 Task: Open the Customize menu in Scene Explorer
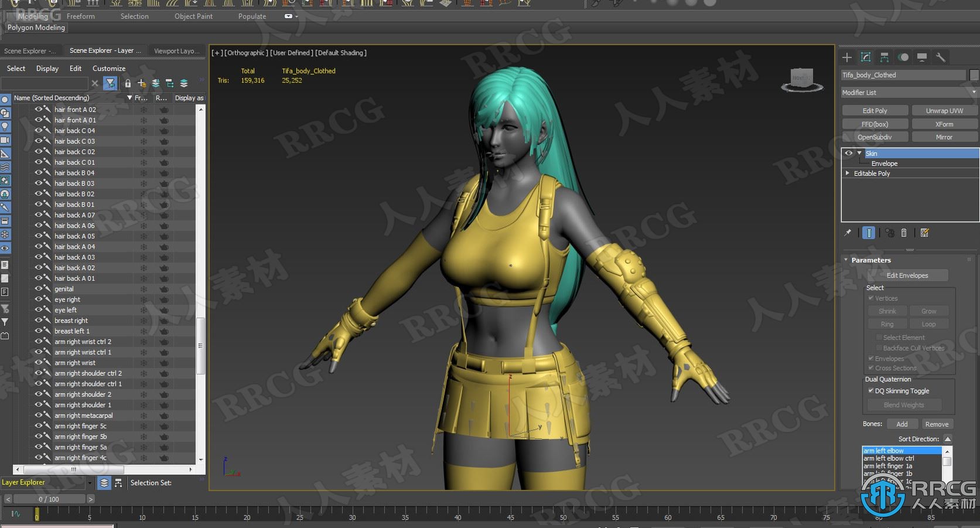tap(109, 68)
